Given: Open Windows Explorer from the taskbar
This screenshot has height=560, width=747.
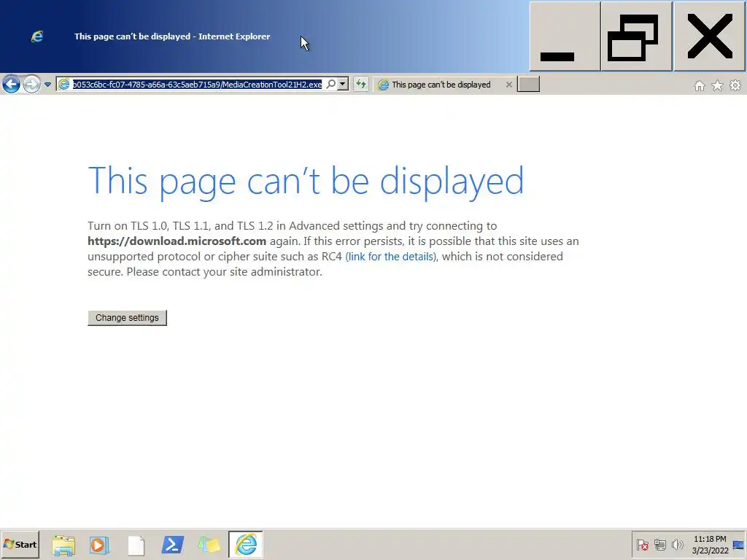Looking at the screenshot, I should [63, 545].
